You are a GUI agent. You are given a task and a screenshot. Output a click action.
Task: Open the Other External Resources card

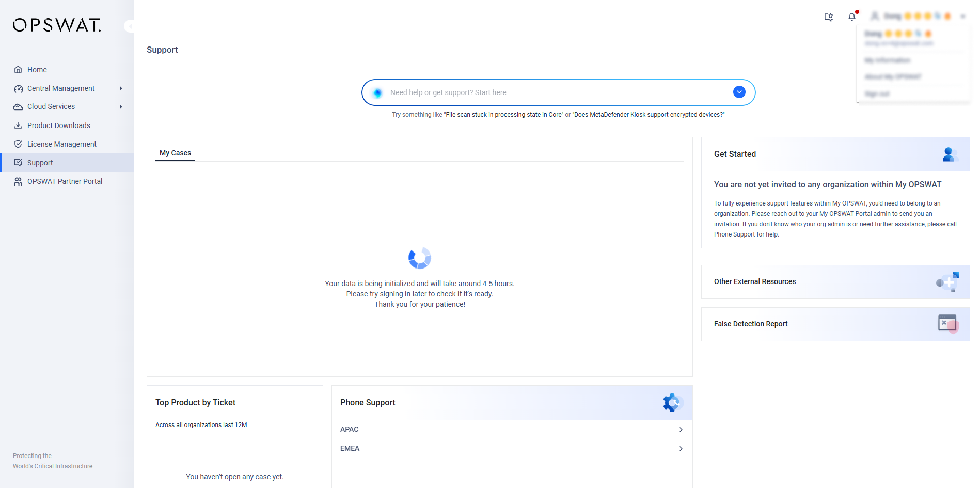835,282
